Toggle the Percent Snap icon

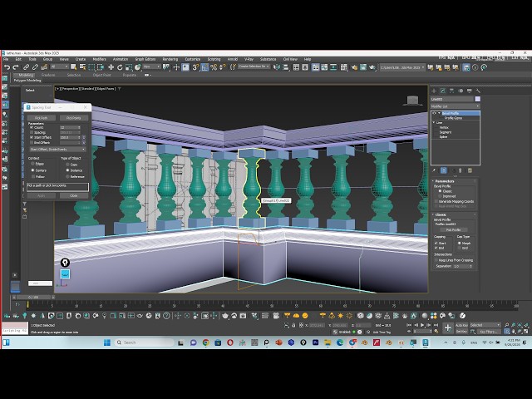coord(214,67)
